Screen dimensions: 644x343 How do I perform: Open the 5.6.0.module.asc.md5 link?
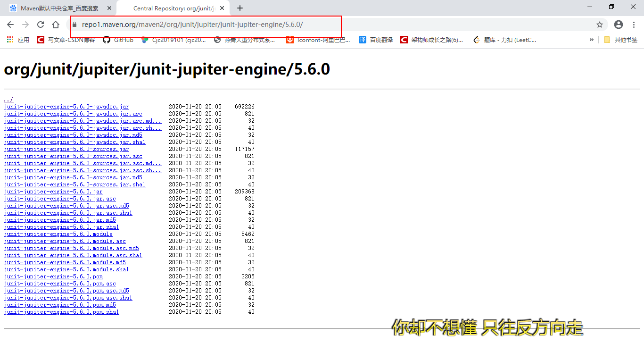pos(71,248)
